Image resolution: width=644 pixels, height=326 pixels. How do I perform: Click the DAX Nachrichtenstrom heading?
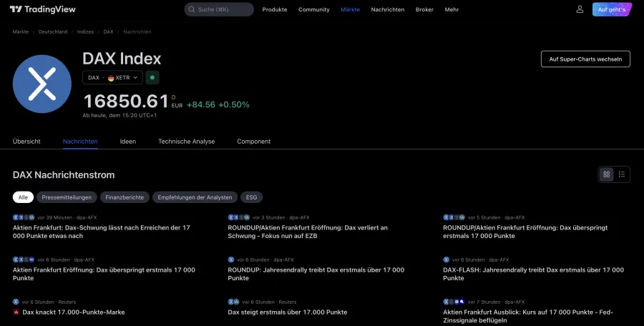pos(64,175)
